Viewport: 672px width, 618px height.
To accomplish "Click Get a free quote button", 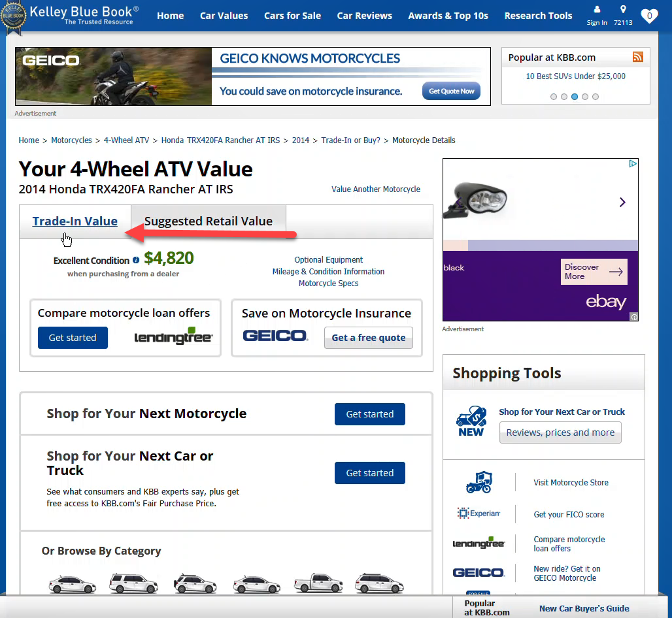I will (368, 338).
